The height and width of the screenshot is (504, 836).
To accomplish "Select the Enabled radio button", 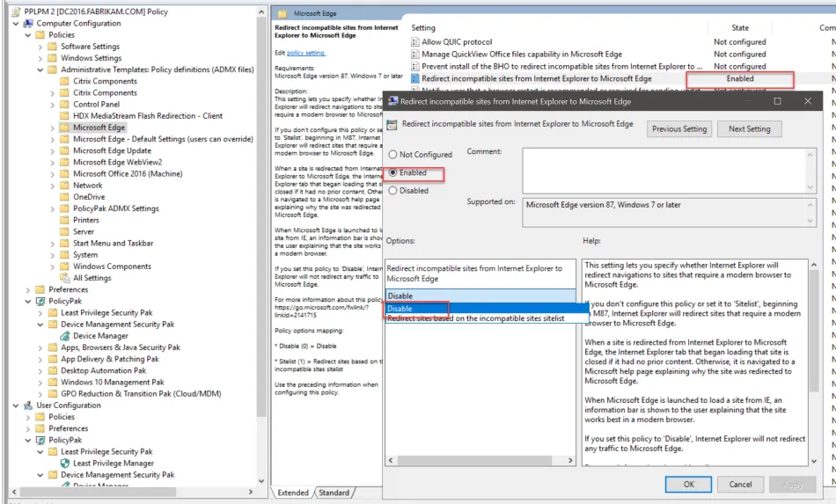I will [392, 173].
